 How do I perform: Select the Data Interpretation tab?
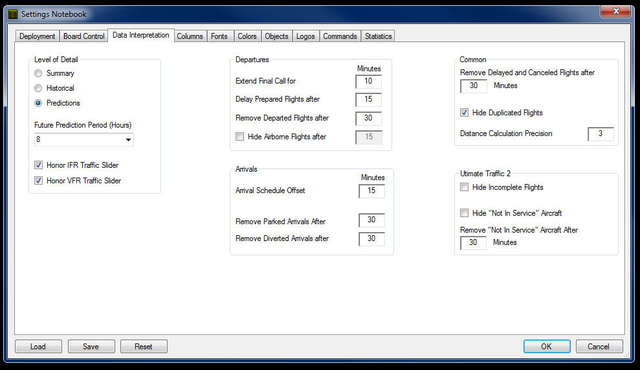(141, 35)
